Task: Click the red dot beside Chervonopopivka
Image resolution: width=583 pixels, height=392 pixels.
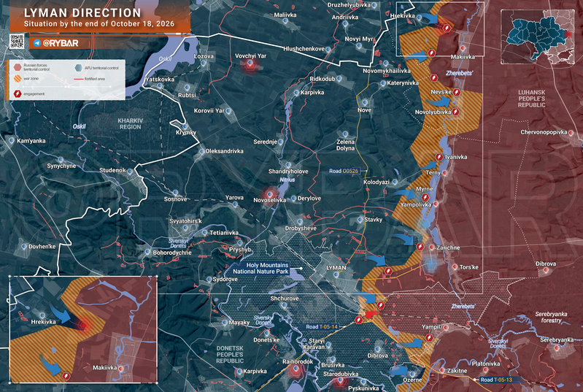Action: pyautogui.click(x=571, y=132)
